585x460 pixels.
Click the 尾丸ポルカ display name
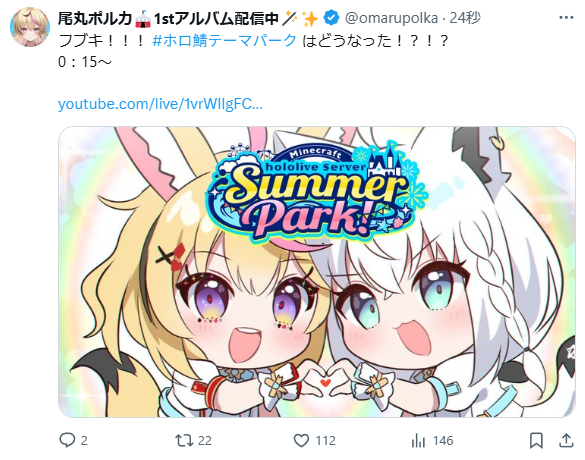click(x=95, y=18)
